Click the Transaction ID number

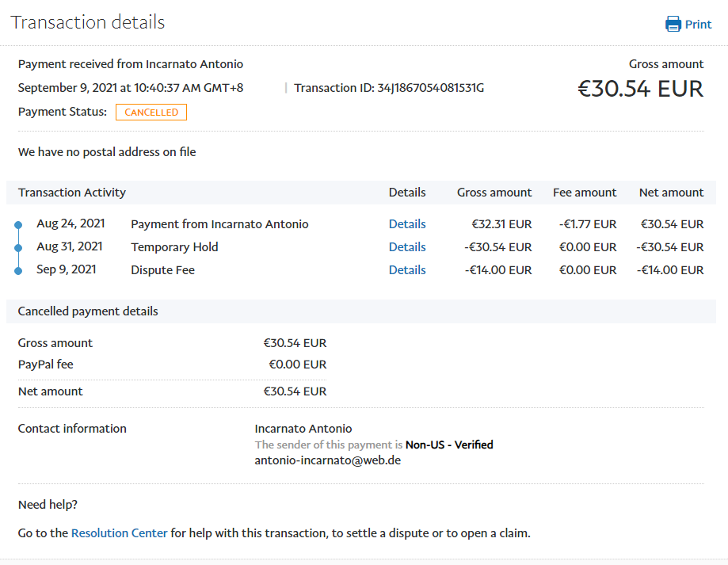coord(430,88)
